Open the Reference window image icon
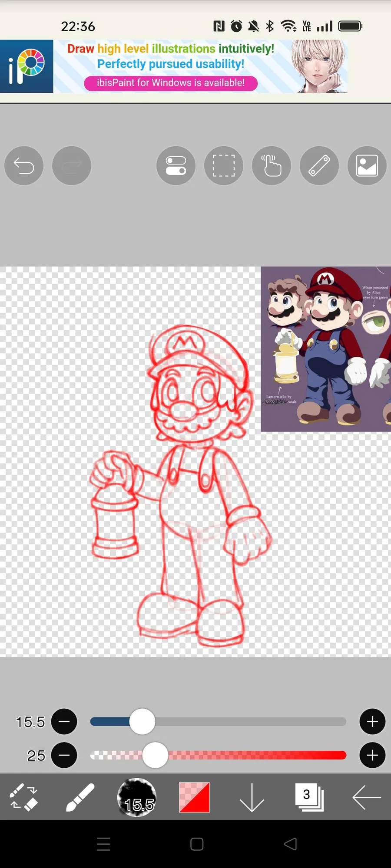This screenshot has height=868, width=391. [367, 166]
